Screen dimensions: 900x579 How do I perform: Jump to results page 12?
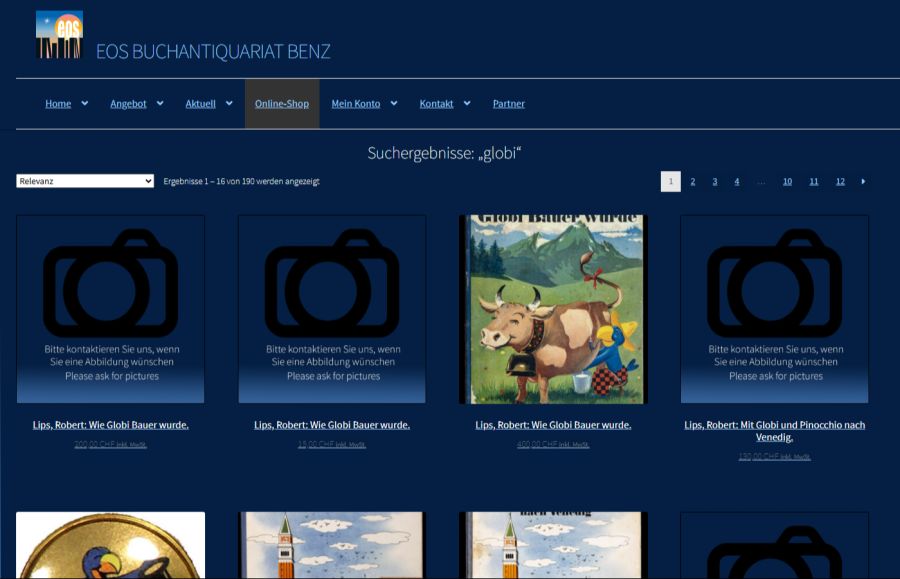(840, 181)
